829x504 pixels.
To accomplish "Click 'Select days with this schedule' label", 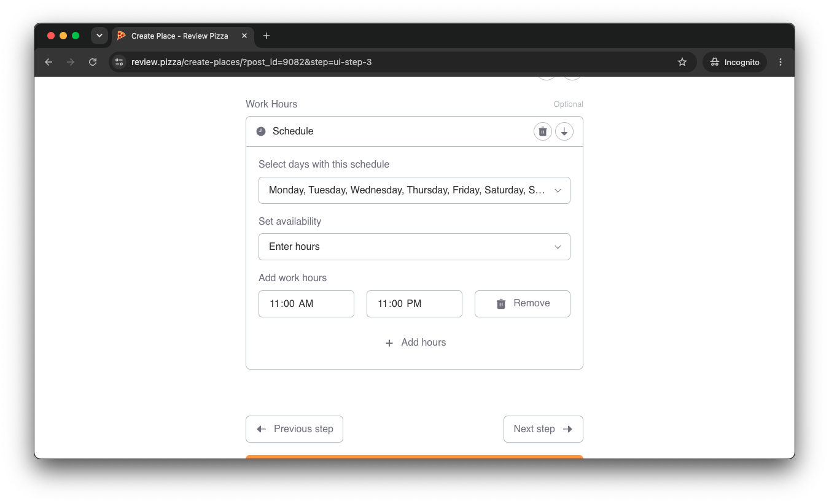I will (324, 165).
